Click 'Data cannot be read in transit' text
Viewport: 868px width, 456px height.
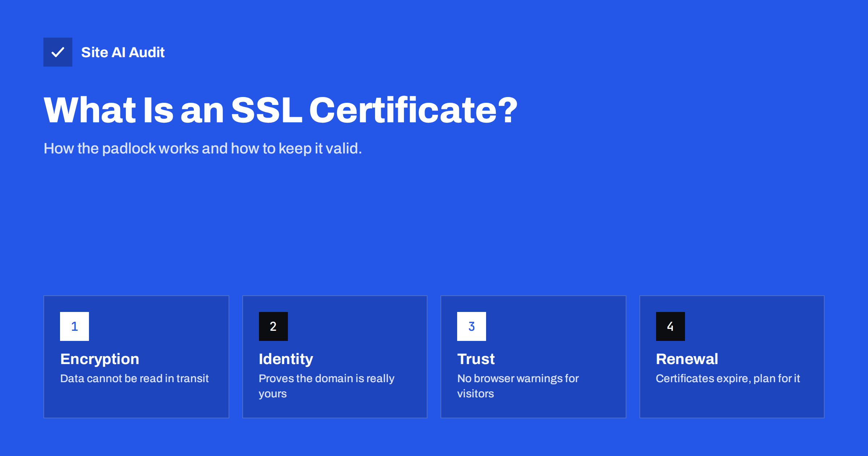135,379
